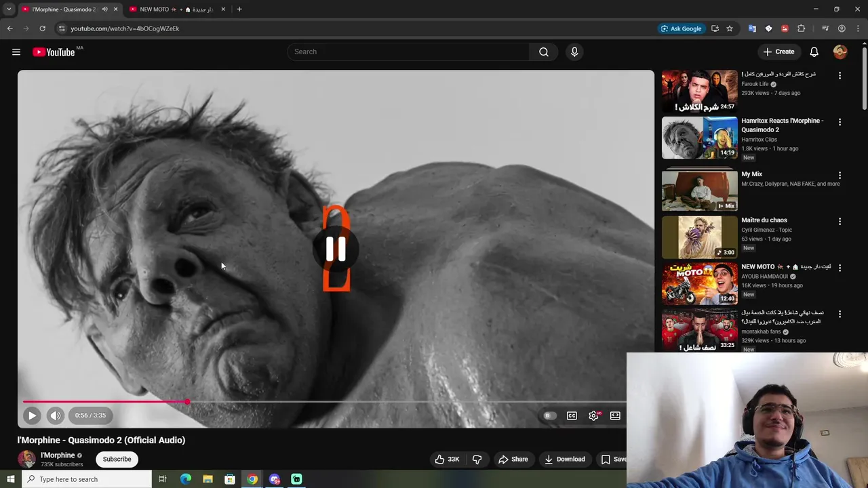Image resolution: width=868 pixels, height=488 pixels.
Task: Toggle autoplay switch in the player
Action: tap(550, 415)
